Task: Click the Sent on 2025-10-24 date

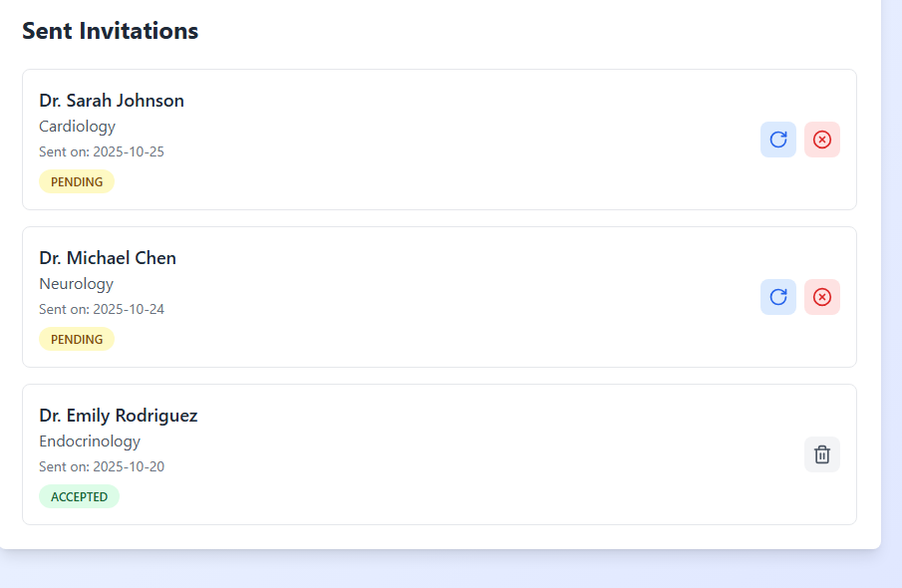Action: [x=102, y=309]
